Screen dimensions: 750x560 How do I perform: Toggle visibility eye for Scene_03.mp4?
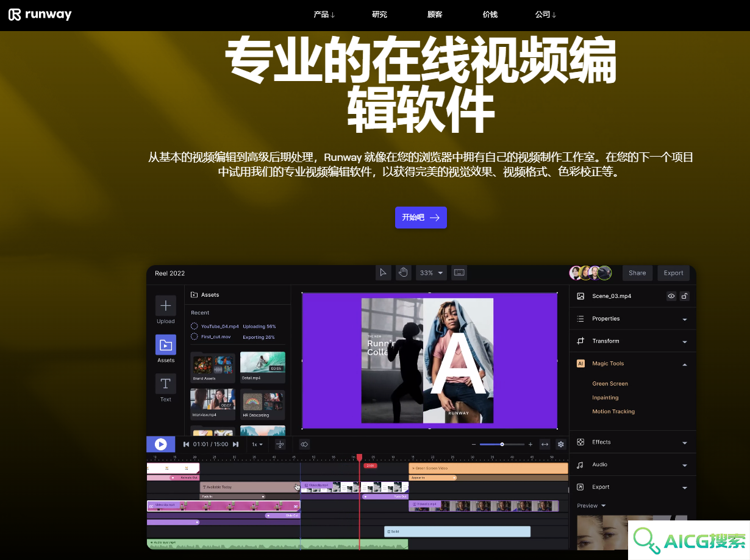[x=671, y=296]
